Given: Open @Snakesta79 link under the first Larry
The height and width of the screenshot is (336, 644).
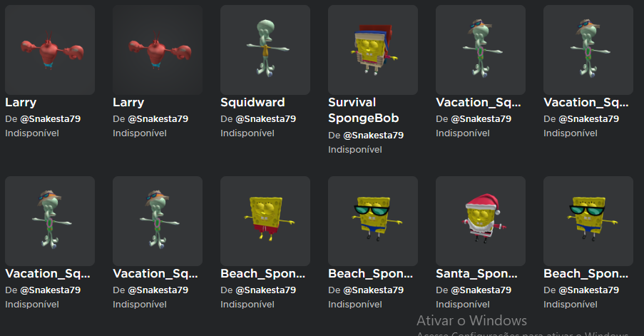Looking at the screenshot, I should click(x=51, y=119).
